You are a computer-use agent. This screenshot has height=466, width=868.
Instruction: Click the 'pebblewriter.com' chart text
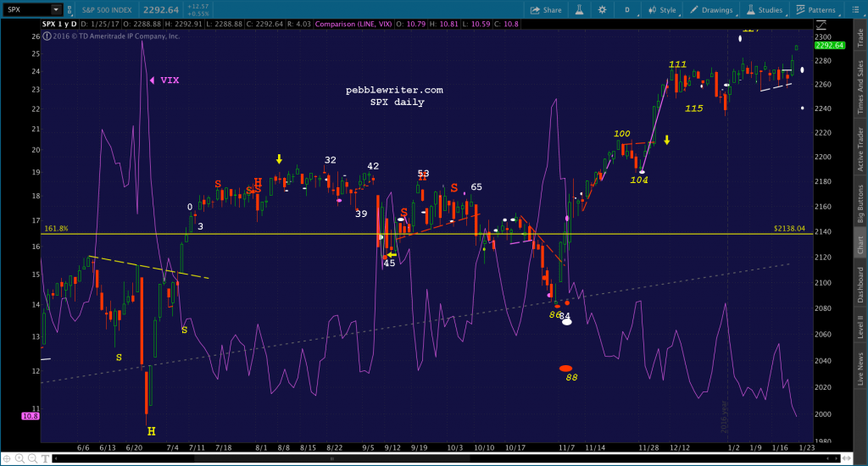tap(395, 90)
